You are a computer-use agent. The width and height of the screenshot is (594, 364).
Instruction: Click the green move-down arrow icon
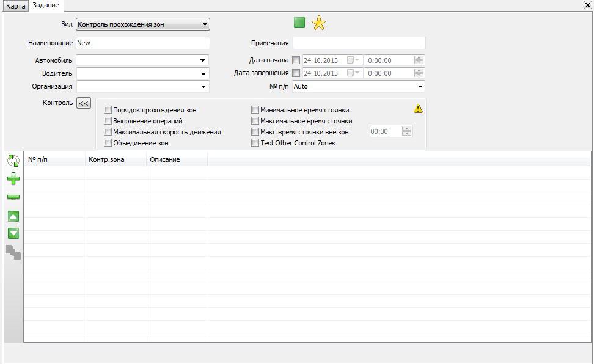pyautogui.click(x=13, y=233)
